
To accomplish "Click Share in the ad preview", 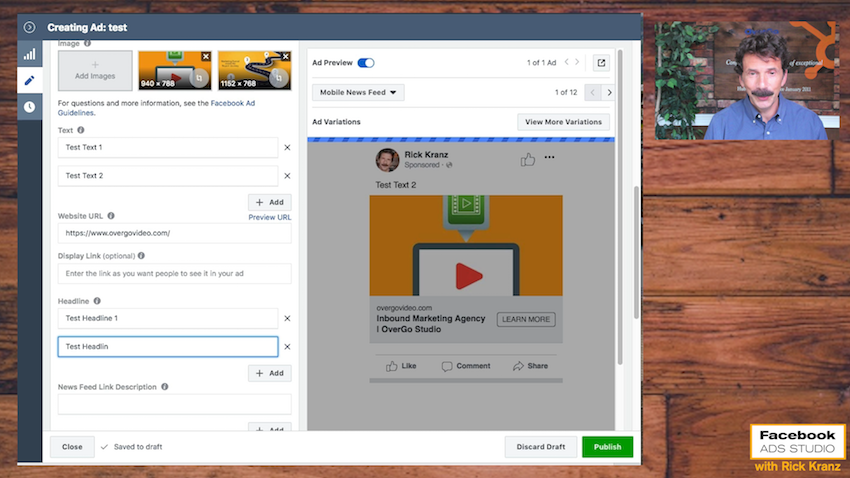I will click(530, 366).
